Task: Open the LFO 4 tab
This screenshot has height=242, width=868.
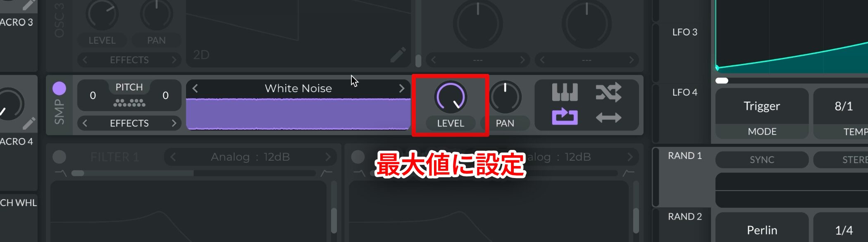Action: tap(684, 93)
